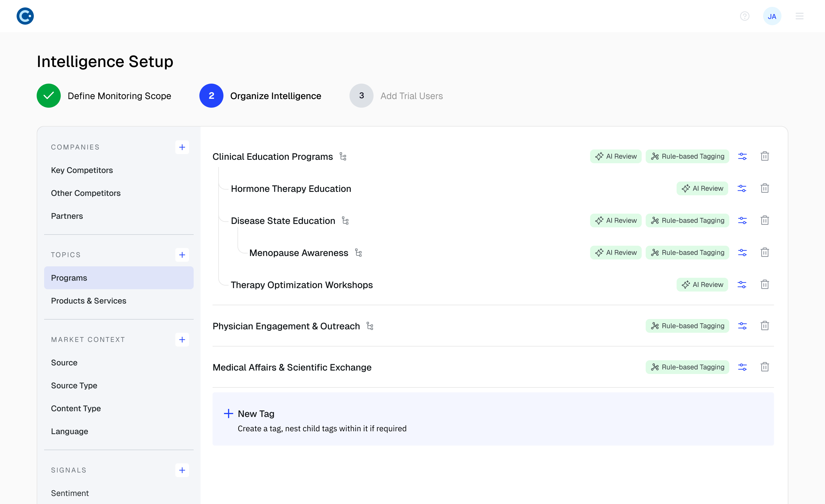Select Therapy Optimization Workshops tag name
The width and height of the screenshot is (825, 504).
click(x=302, y=285)
